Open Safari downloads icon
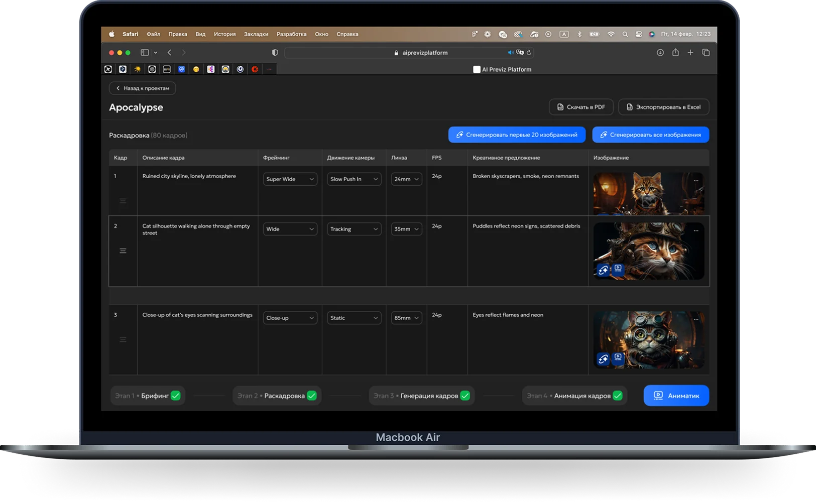The height and width of the screenshot is (504, 816). pyautogui.click(x=660, y=52)
